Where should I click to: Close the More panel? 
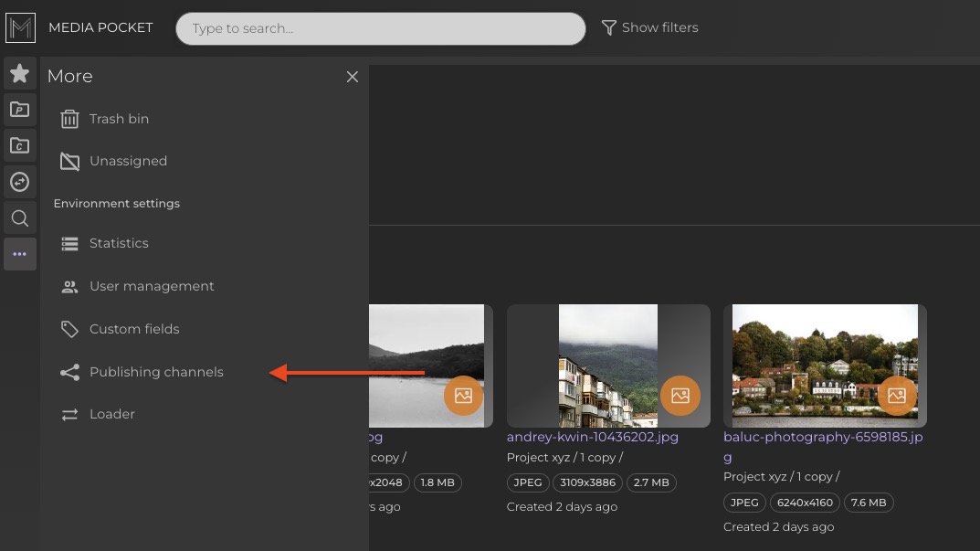[352, 77]
